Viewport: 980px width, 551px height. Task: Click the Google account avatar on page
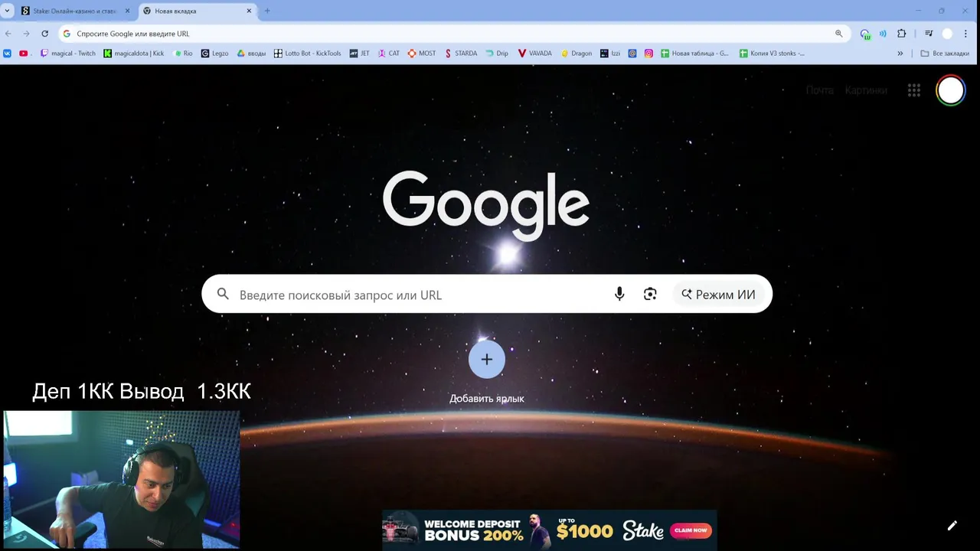coord(951,90)
